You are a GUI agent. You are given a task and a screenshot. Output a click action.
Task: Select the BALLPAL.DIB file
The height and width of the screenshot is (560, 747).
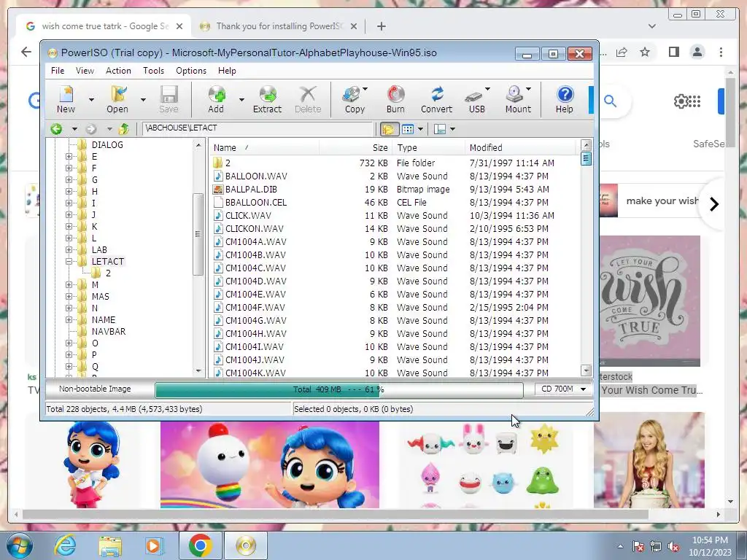(x=251, y=189)
